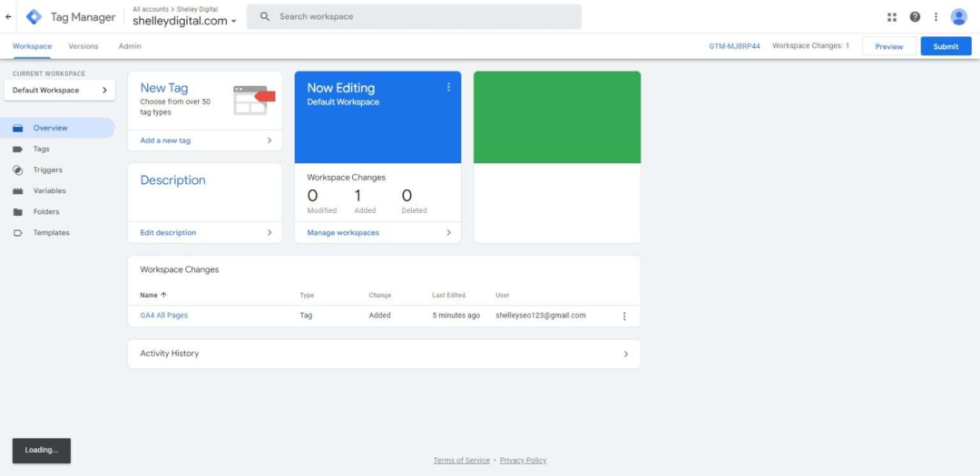Click the user account avatar

point(959,17)
